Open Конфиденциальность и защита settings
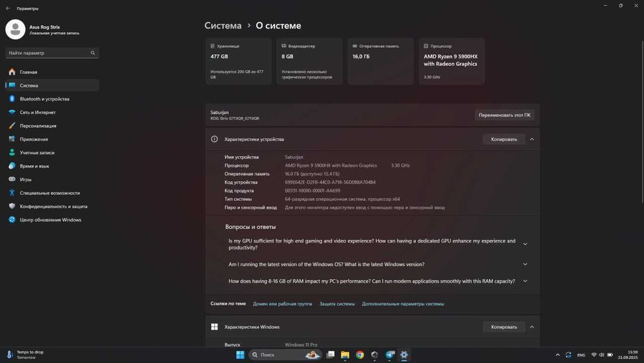Image resolution: width=644 pixels, height=363 pixels. click(x=52, y=206)
